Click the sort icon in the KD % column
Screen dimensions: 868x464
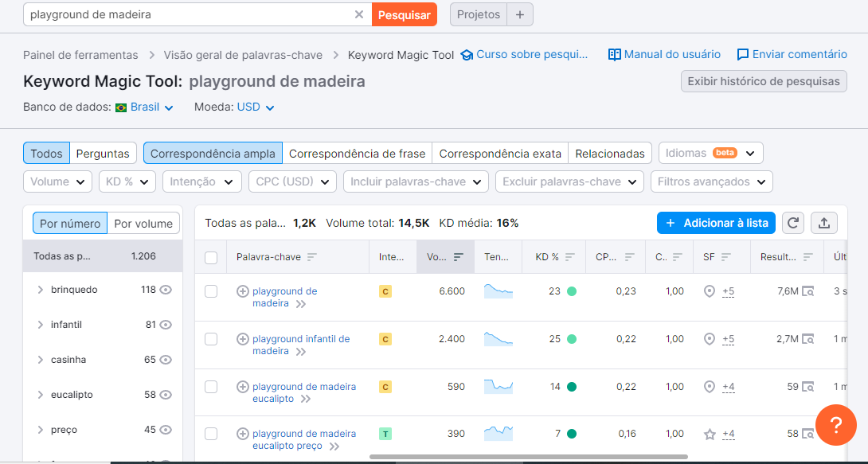pos(569,257)
